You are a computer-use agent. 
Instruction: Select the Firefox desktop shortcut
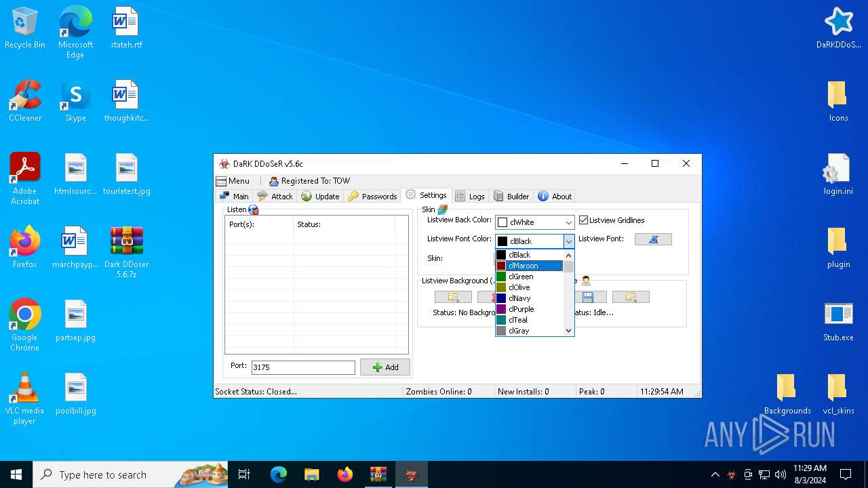tap(25, 247)
